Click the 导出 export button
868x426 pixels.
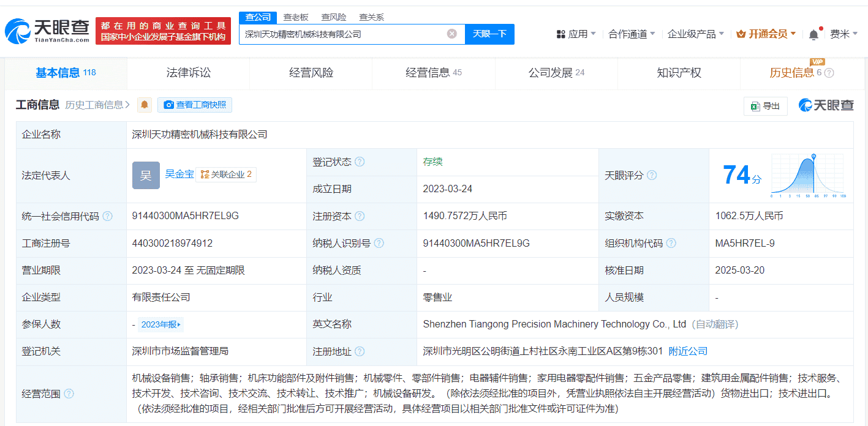pos(765,106)
